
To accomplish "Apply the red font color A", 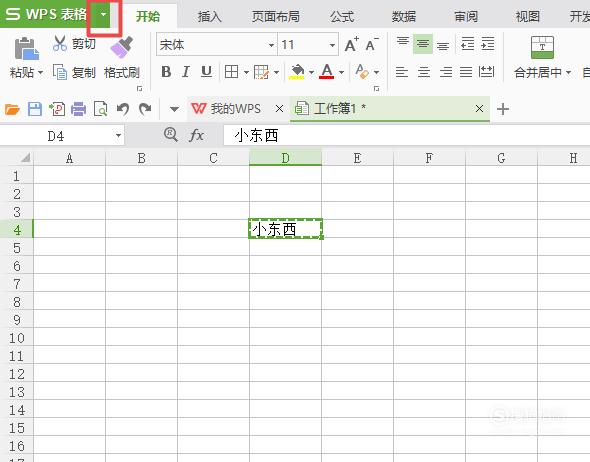I will tap(327, 72).
